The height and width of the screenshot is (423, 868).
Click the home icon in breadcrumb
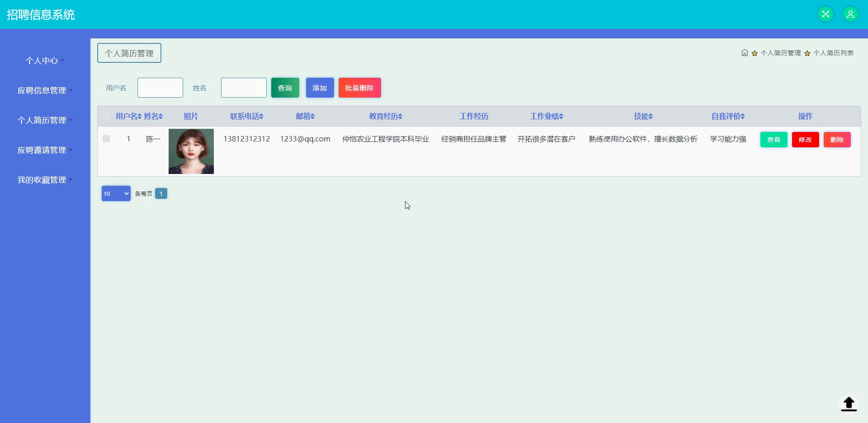coord(745,53)
